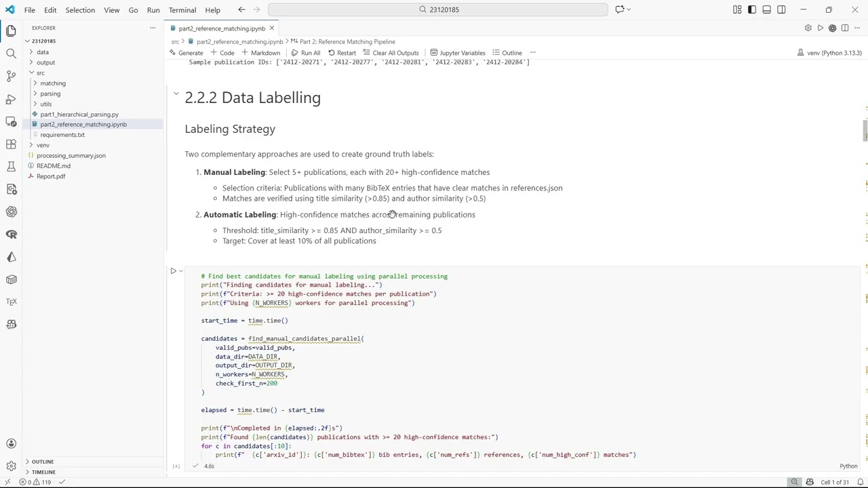Click the command center search box
This screenshot has width=868, height=488.
pyautogui.click(x=438, y=9)
